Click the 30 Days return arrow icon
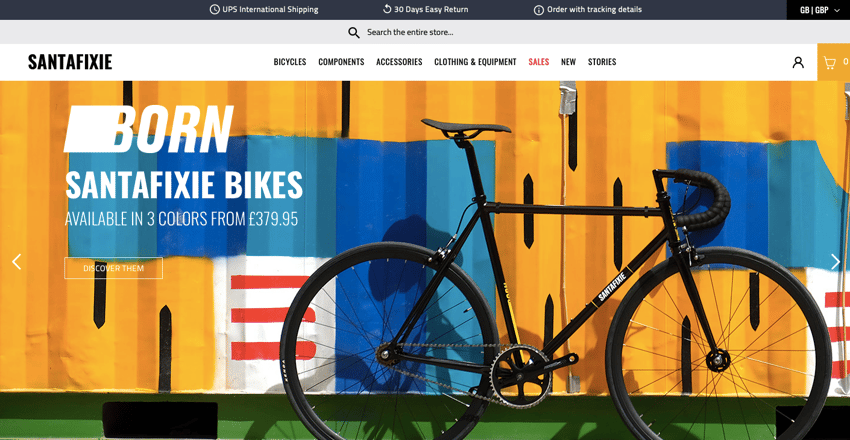Screen dimensions: 850x440 [x=387, y=9]
